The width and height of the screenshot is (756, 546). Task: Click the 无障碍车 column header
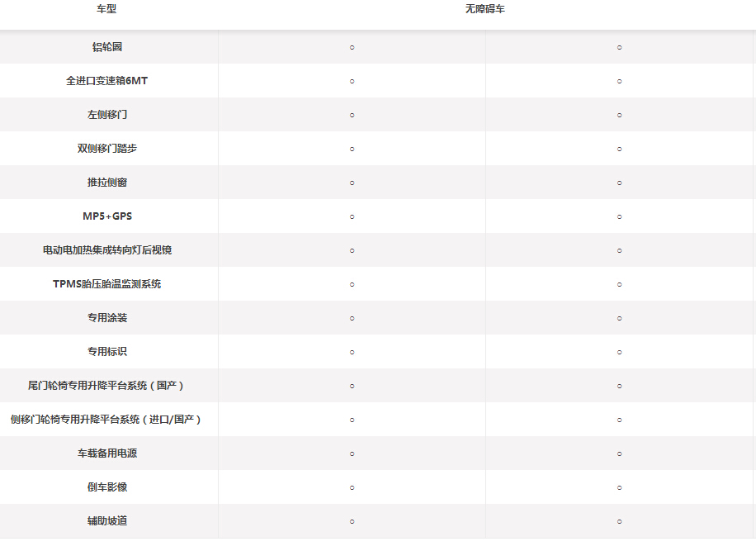[486, 9]
